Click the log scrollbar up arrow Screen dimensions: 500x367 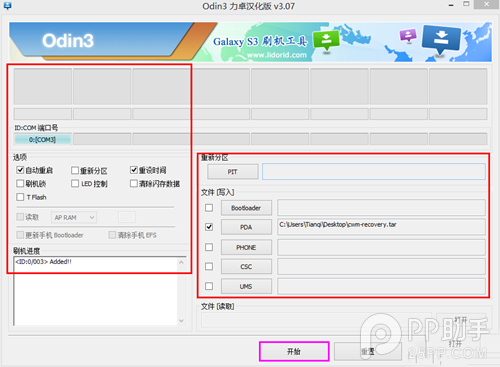click(181, 262)
